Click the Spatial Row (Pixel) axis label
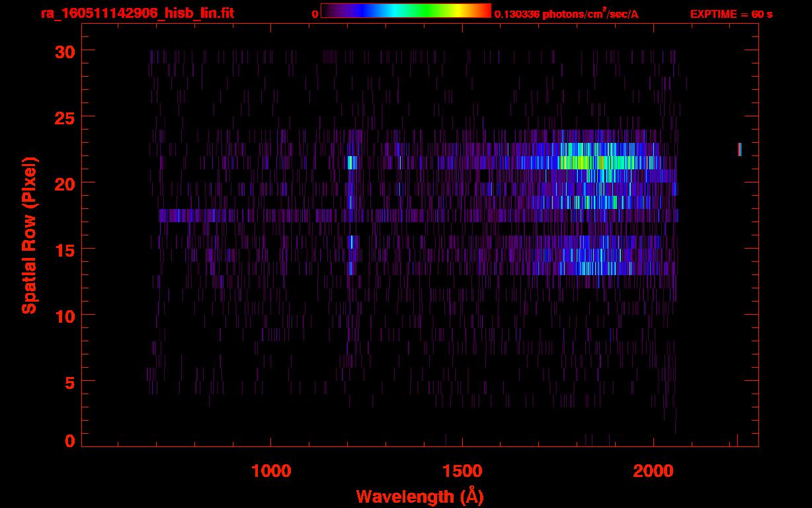Viewport: 812px width, 508px height. (28, 235)
